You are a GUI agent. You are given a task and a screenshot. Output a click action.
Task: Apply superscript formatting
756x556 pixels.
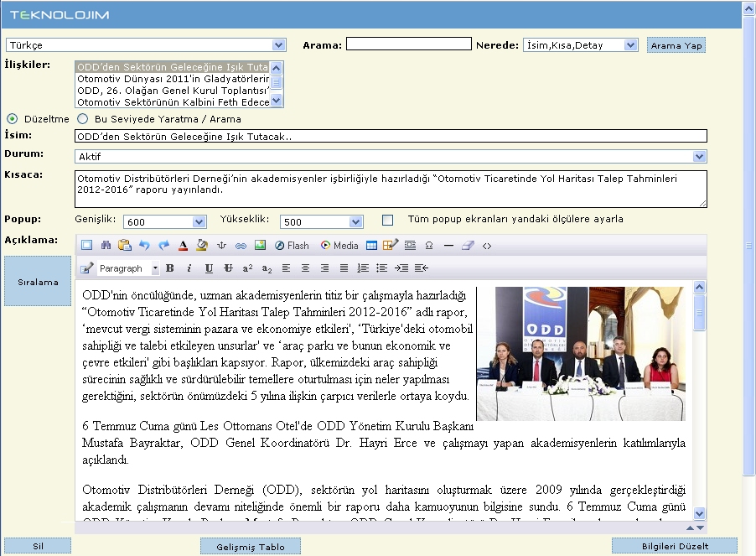click(x=247, y=268)
